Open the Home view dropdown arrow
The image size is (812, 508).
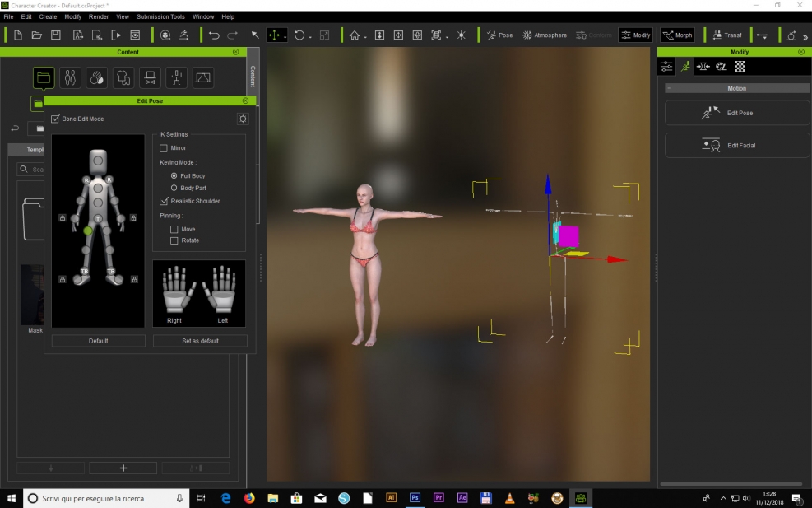pos(365,36)
